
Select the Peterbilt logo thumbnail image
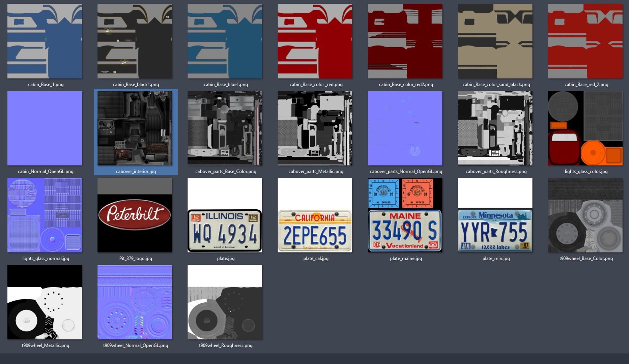click(x=135, y=215)
